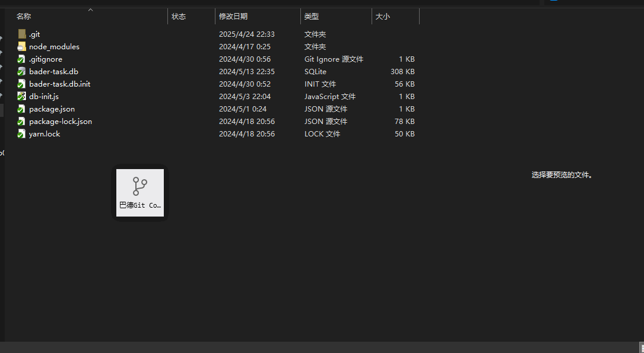Click the INIT 文件 type cell
This screenshot has width=644, height=353.
pyautogui.click(x=321, y=84)
